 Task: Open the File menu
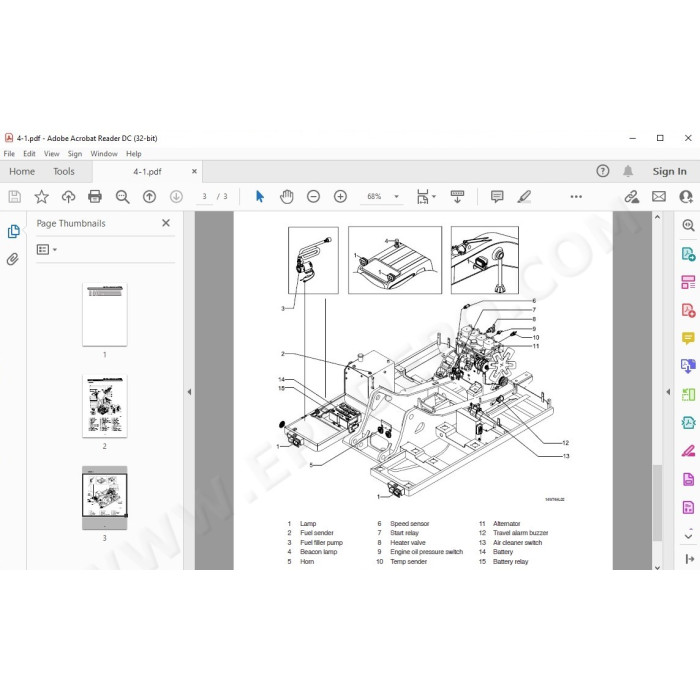(x=9, y=154)
